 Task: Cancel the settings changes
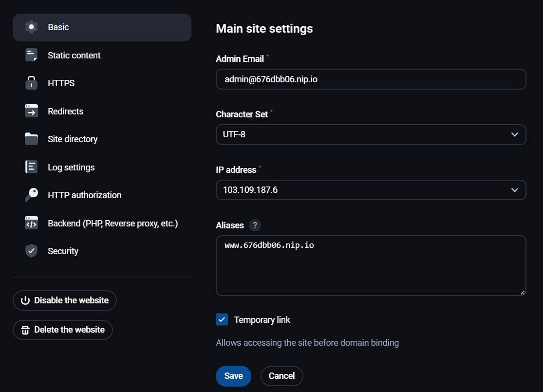[281, 376]
